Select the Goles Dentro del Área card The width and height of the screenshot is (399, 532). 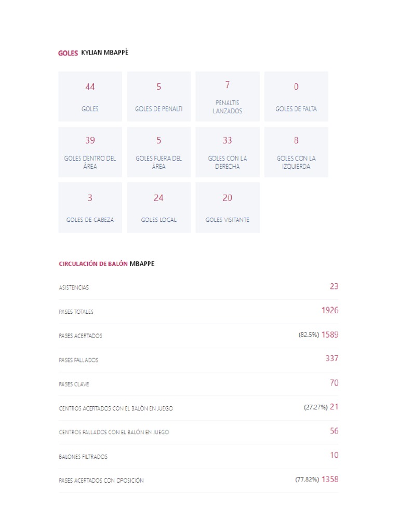[x=90, y=152]
